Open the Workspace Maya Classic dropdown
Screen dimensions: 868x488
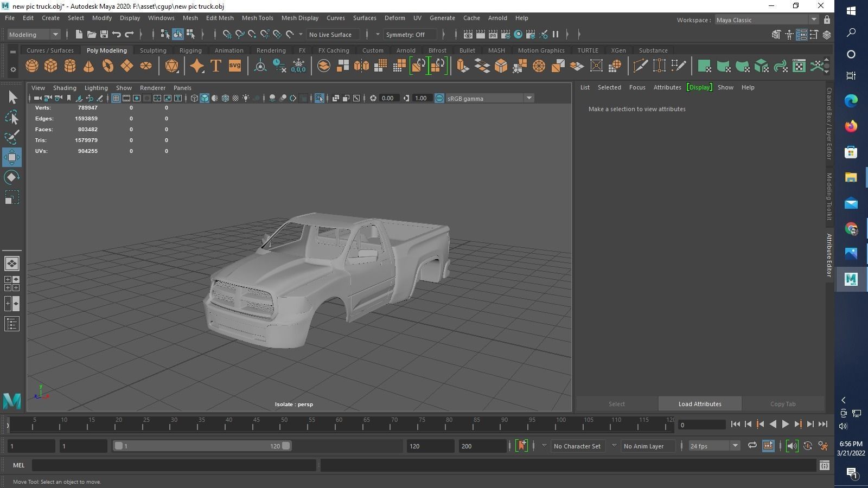[x=766, y=20]
